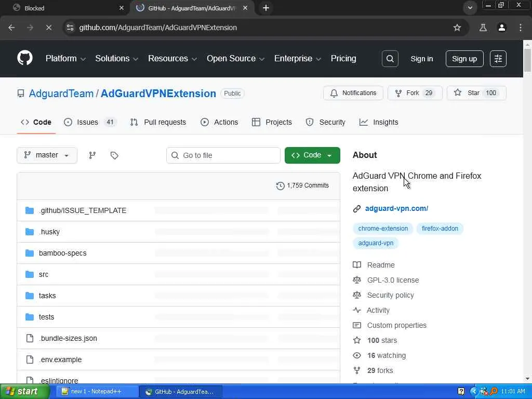The height and width of the screenshot is (399, 532).
Task: Go back using browser back arrow
Action: point(11,28)
